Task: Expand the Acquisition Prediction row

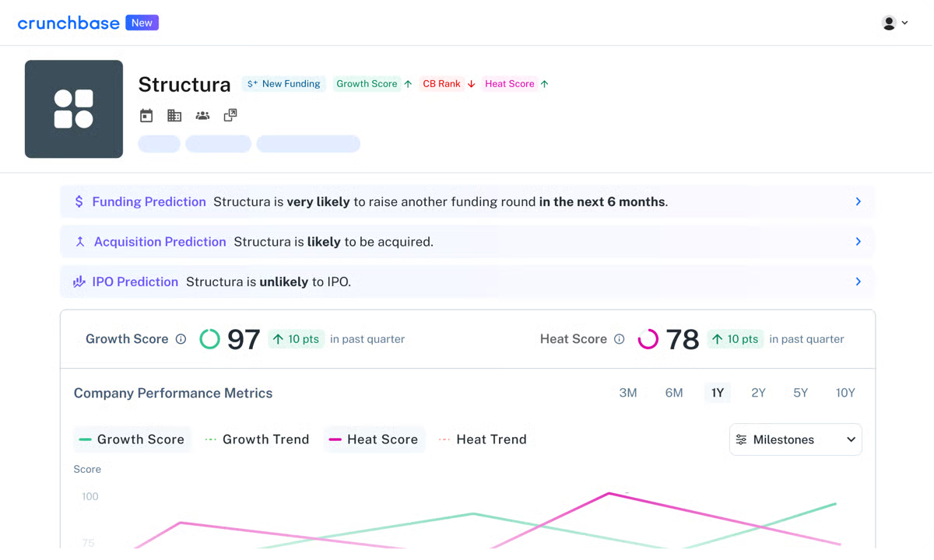Action: pyautogui.click(x=858, y=242)
